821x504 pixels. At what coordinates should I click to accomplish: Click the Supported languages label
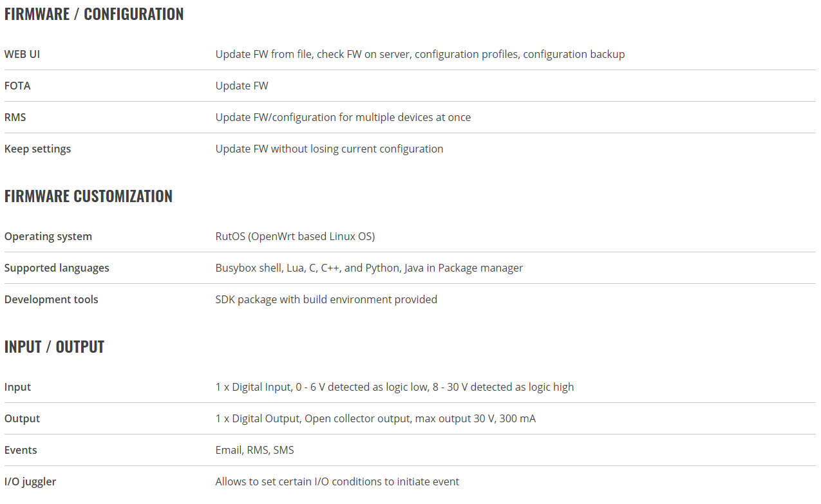click(57, 268)
